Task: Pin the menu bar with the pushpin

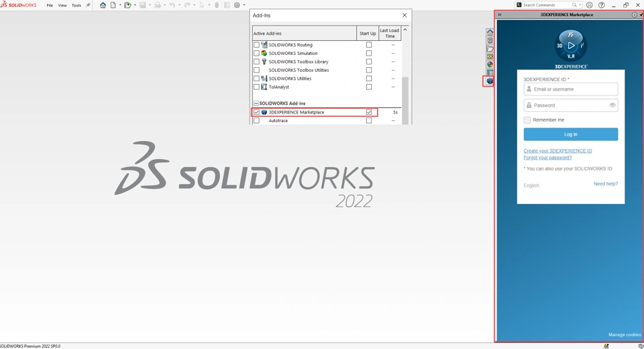Action: tap(87, 5)
